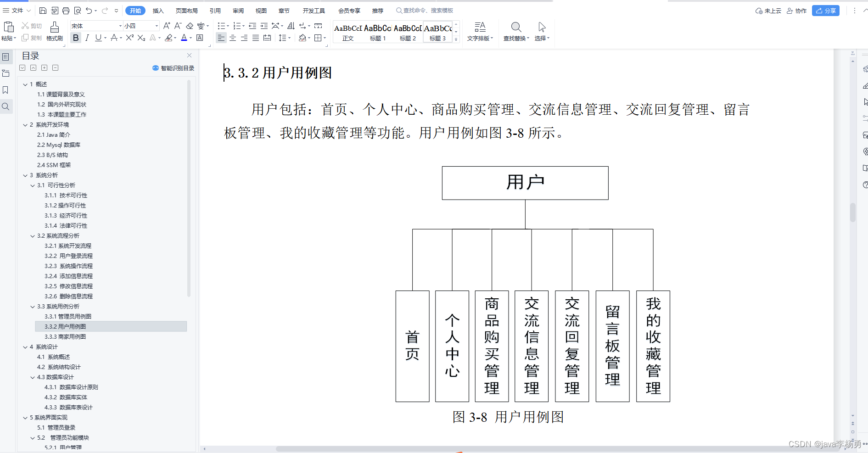Open the font name dropdown 宋体
This screenshot has height=453, width=868.
[120, 26]
